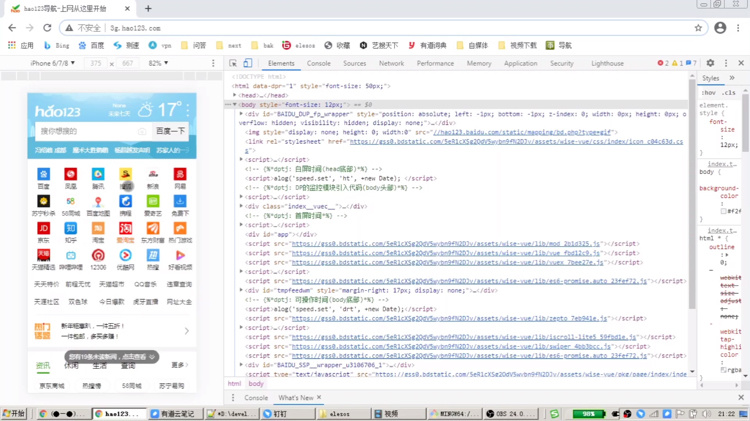Click the camera icon in search box

pos(142,131)
